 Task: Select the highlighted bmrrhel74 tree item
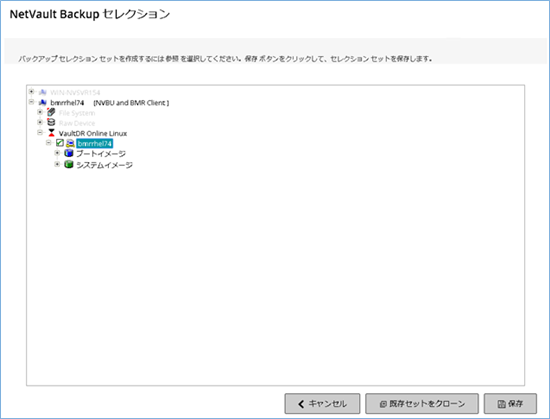point(94,143)
